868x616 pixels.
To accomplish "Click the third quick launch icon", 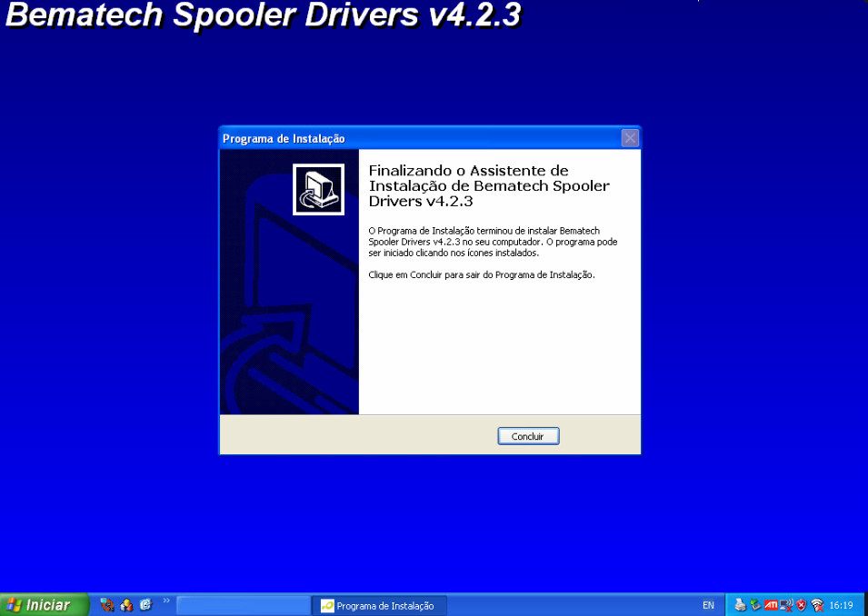I will coord(145,605).
